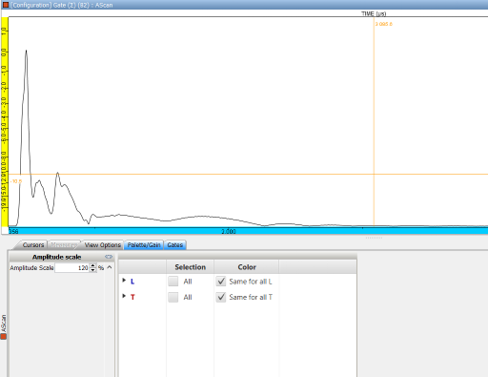Switch to the View Options tab

click(102, 245)
